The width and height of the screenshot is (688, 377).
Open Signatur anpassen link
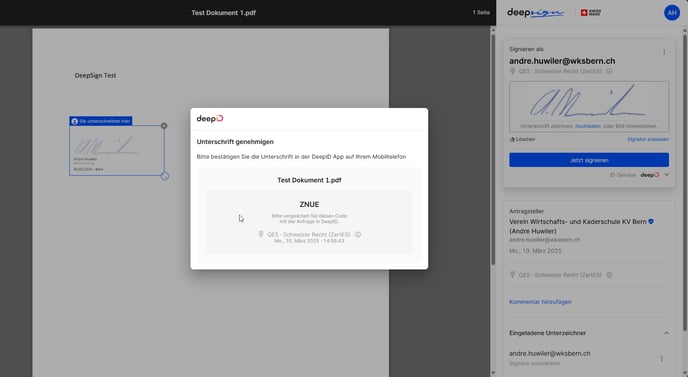coord(648,139)
